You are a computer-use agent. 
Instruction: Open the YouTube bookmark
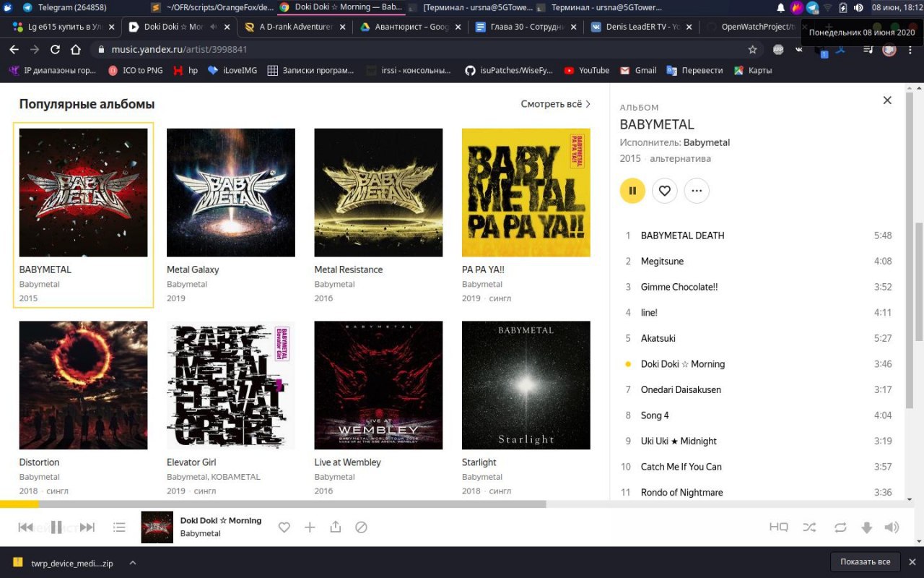tap(587, 70)
